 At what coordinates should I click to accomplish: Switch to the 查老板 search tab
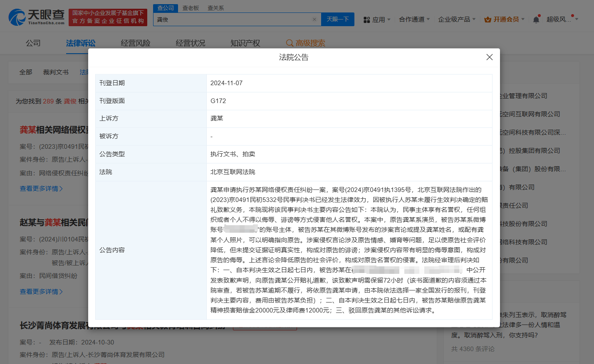point(191,8)
